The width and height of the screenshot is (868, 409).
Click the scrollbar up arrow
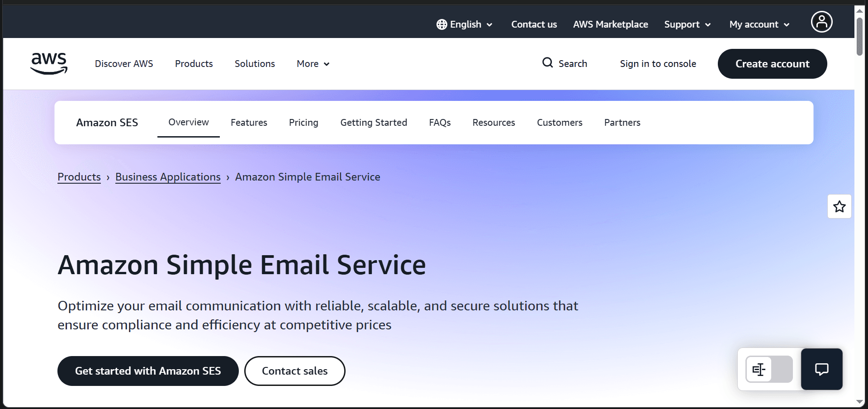point(859,10)
